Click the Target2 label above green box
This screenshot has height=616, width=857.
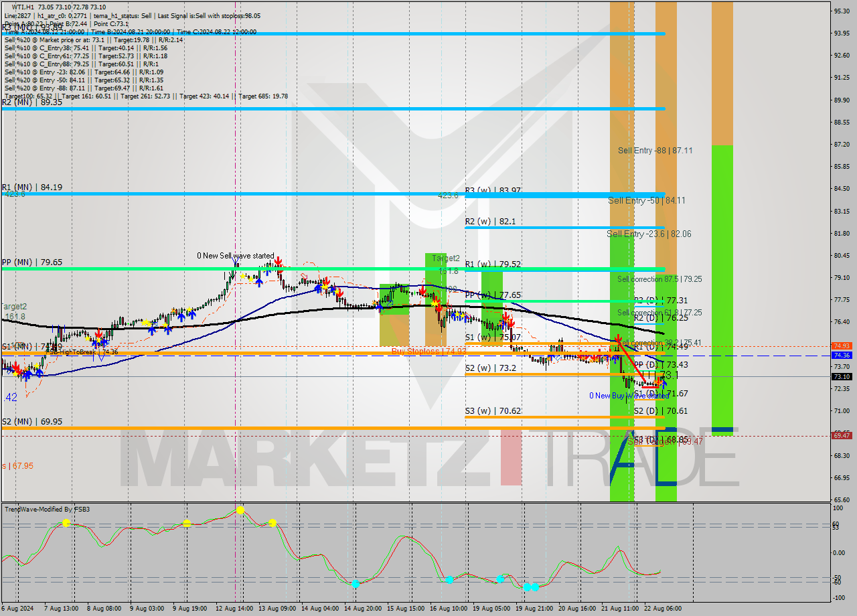coord(446,258)
